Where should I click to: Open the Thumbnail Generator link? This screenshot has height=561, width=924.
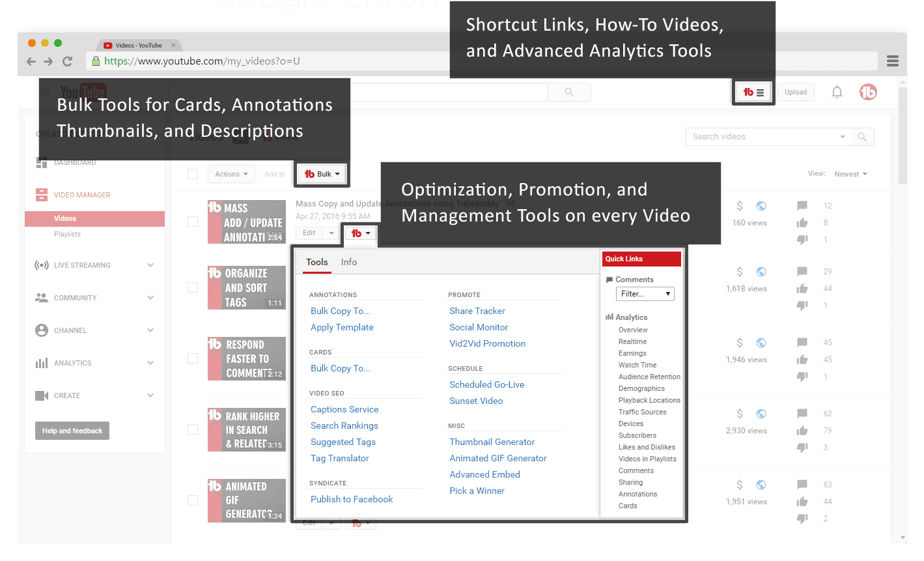492,442
